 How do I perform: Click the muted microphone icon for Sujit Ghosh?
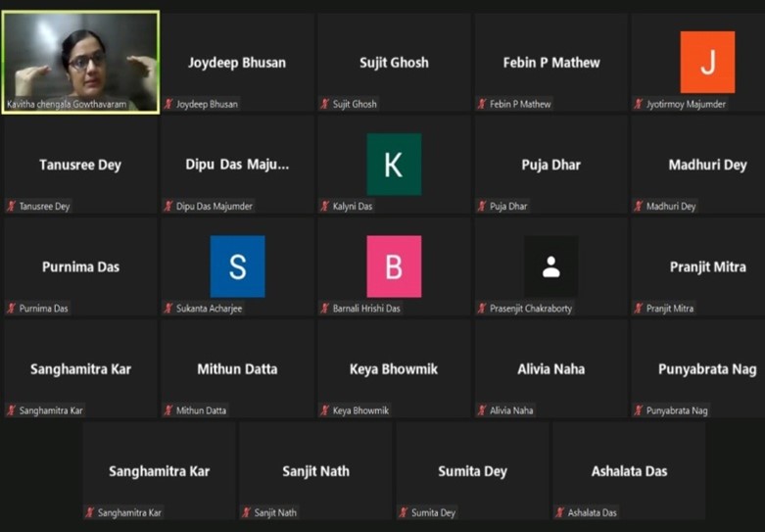325,104
